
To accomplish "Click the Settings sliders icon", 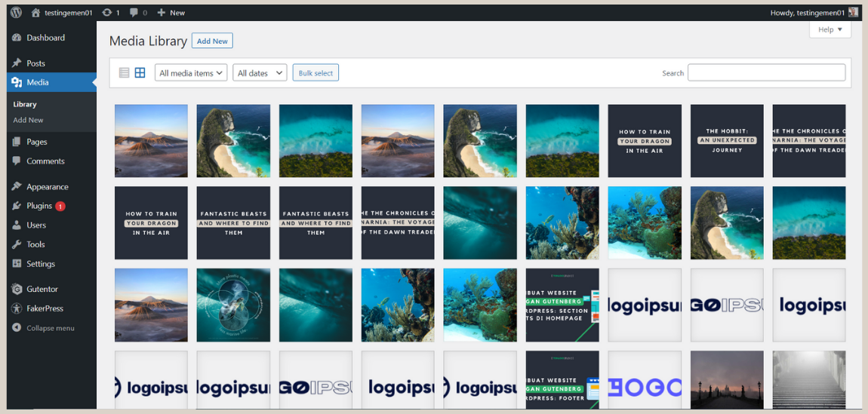I will [17, 264].
